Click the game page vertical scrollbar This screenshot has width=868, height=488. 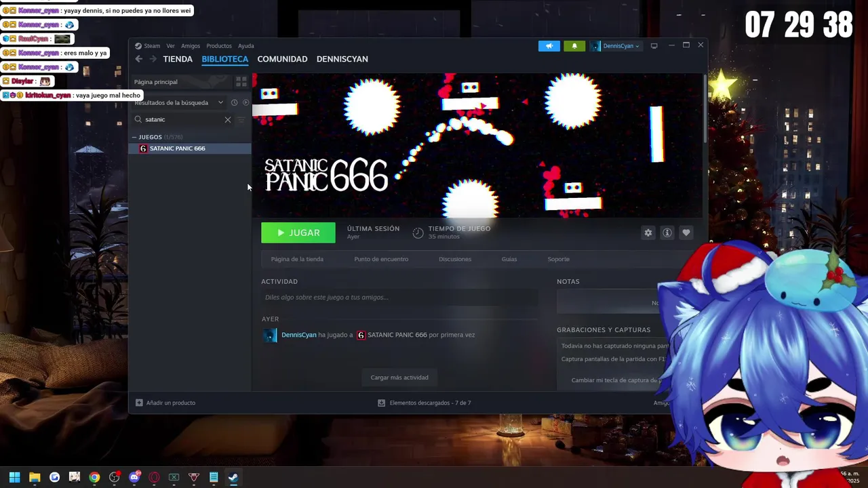705,108
